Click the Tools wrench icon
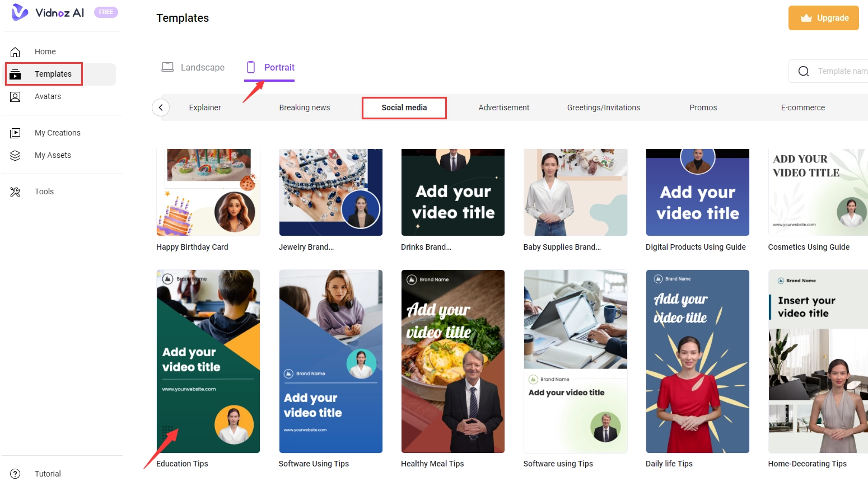Viewport: 868px width, 481px height. pyautogui.click(x=15, y=192)
